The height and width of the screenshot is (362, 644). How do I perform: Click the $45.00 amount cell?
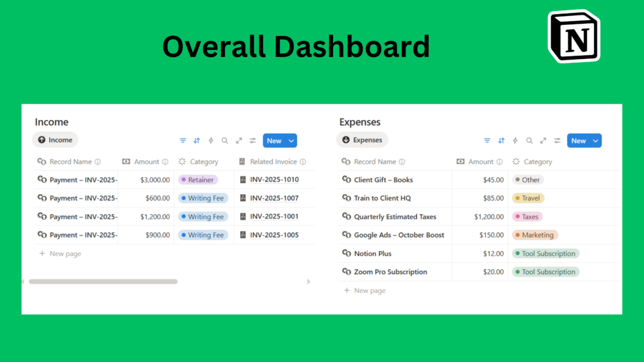click(480, 180)
